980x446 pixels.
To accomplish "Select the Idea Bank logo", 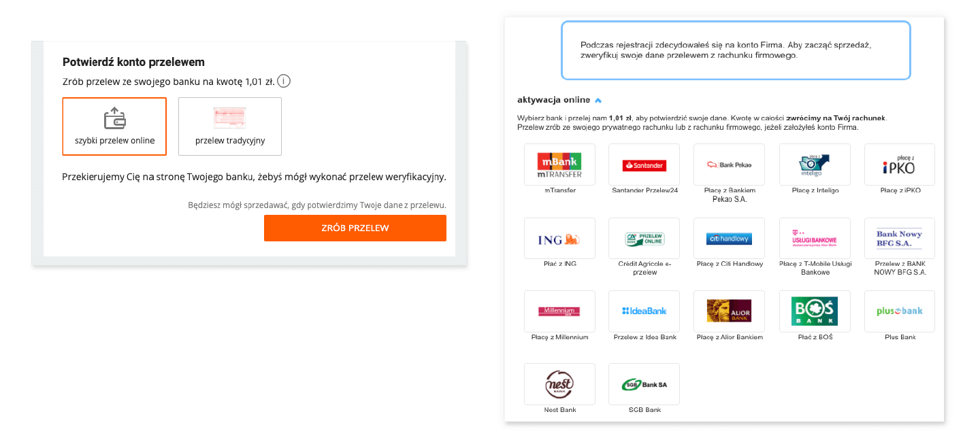I will [644, 311].
